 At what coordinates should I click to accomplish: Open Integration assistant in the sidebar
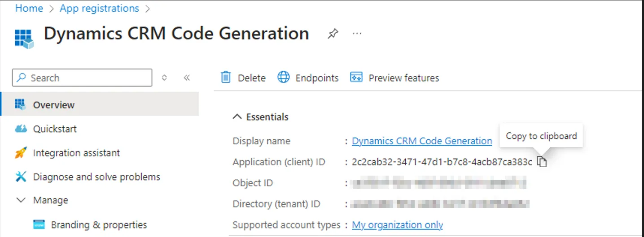(x=76, y=153)
